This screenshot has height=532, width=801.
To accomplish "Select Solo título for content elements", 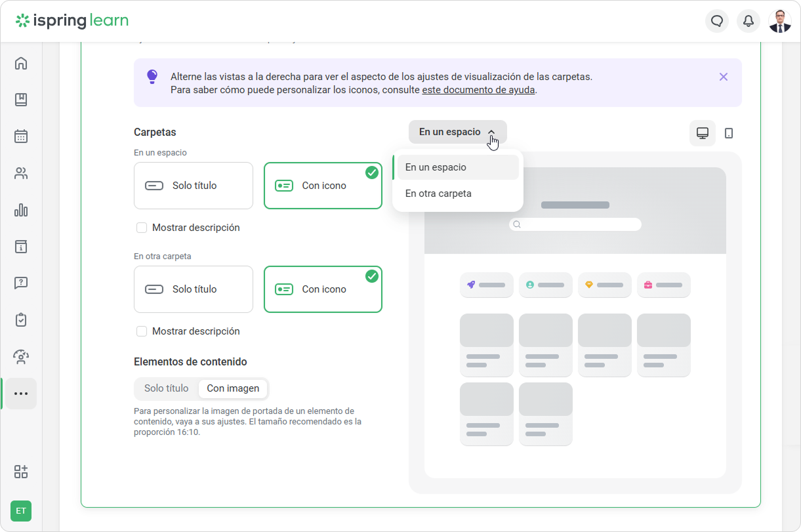I will [167, 388].
